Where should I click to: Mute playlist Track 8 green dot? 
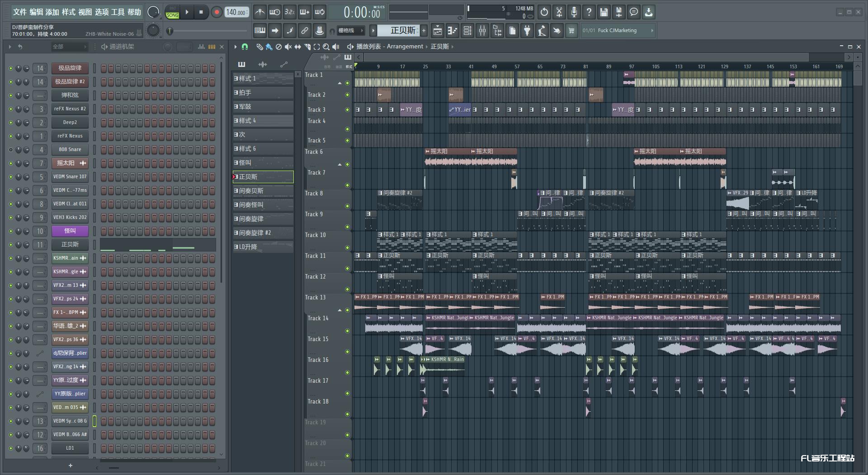(x=347, y=206)
